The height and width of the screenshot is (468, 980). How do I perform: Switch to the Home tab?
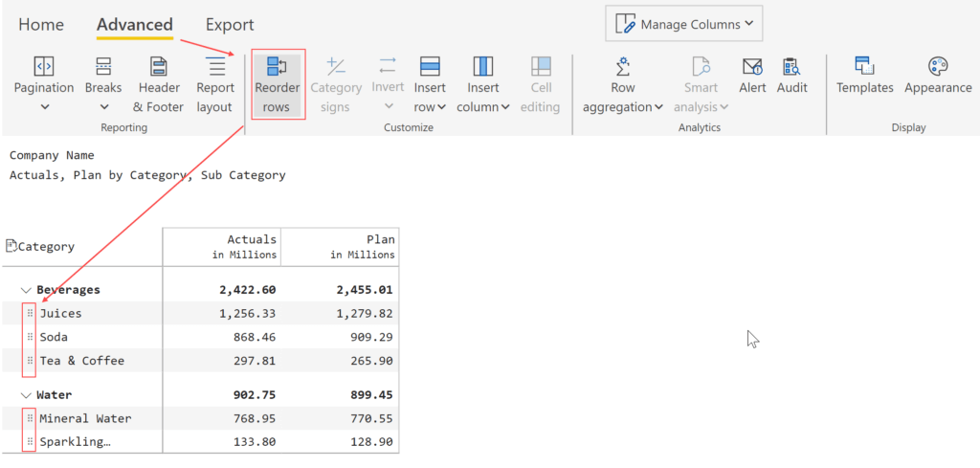click(x=41, y=24)
